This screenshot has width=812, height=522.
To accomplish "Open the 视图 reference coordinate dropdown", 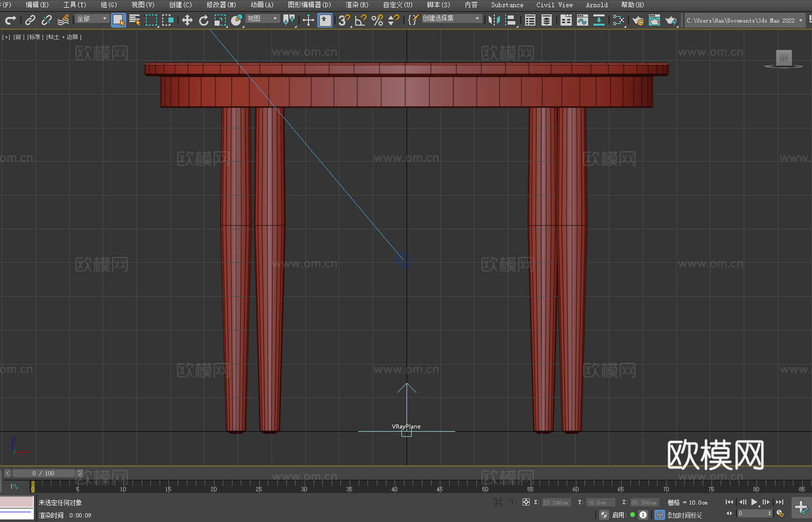I will (262, 19).
